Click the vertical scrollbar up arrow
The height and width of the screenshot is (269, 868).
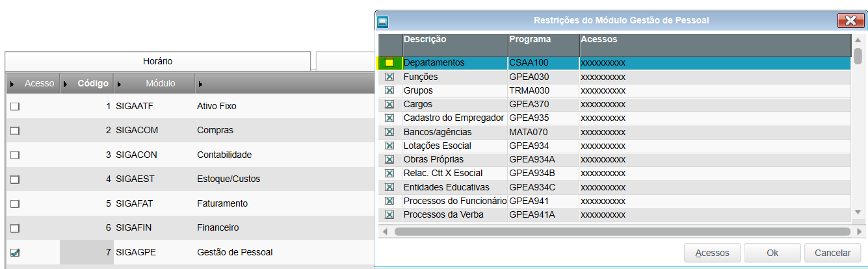point(858,40)
